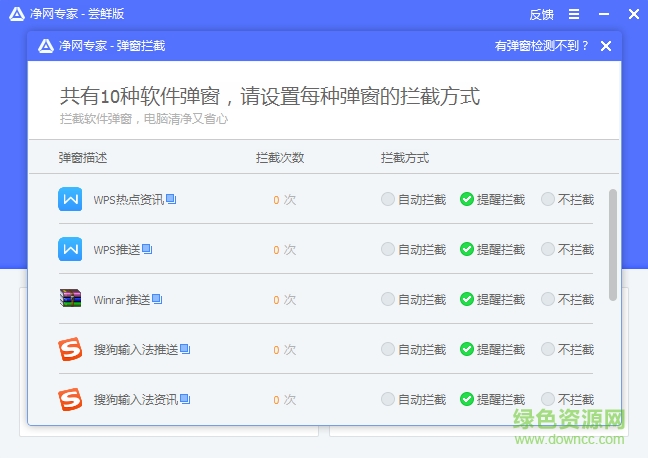
Task: Click the 拦截软件弹窗，电脑清净又省心 subtitle
Action: coord(144,119)
